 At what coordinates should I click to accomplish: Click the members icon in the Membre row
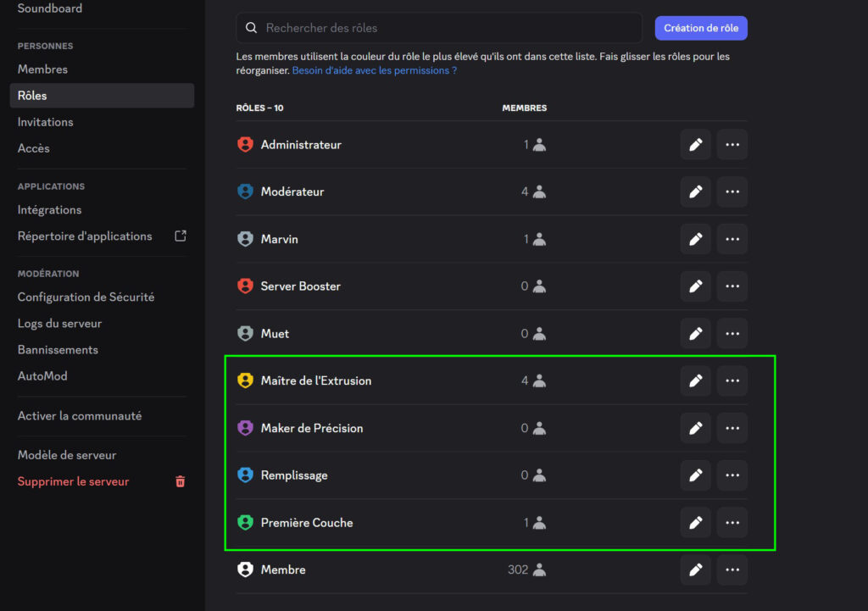pyautogui.click(x=539, y=570)
